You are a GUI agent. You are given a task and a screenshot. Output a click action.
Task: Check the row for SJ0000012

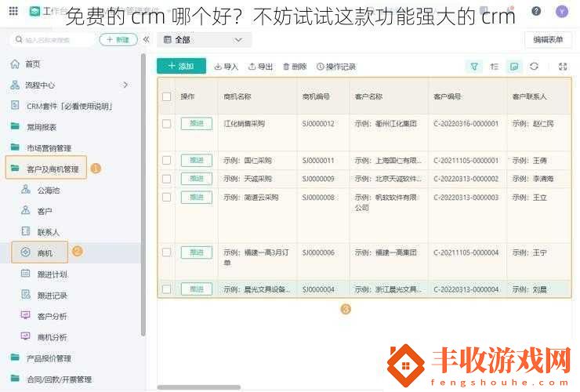point(166,124)
